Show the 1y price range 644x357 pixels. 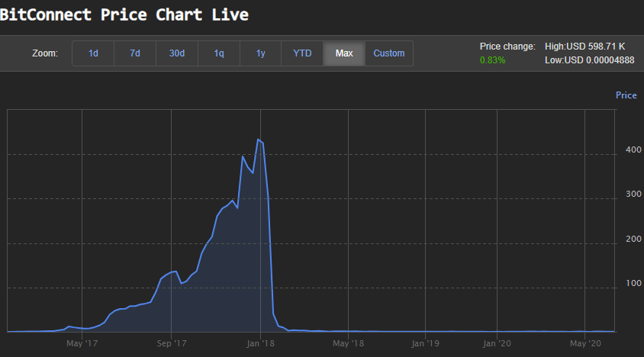pyautogui.click(x=261, y=53)
